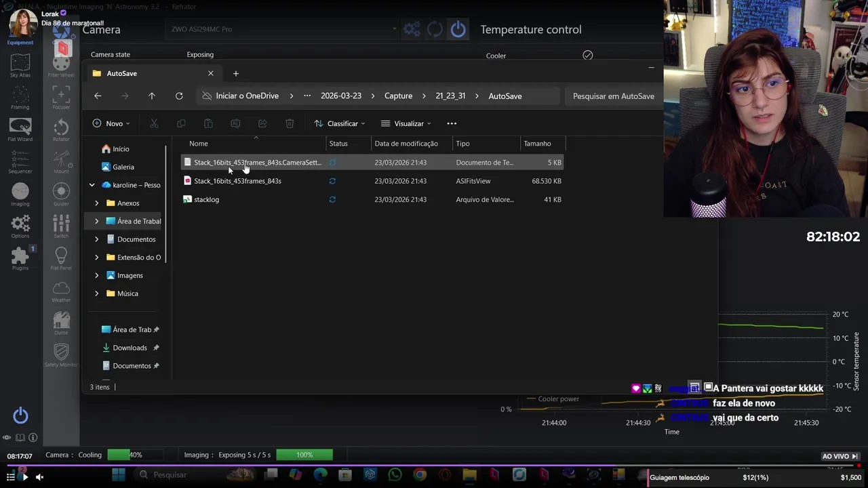Open Sequencer in N.I.N.A. sidebar

[x=20, y=162]
